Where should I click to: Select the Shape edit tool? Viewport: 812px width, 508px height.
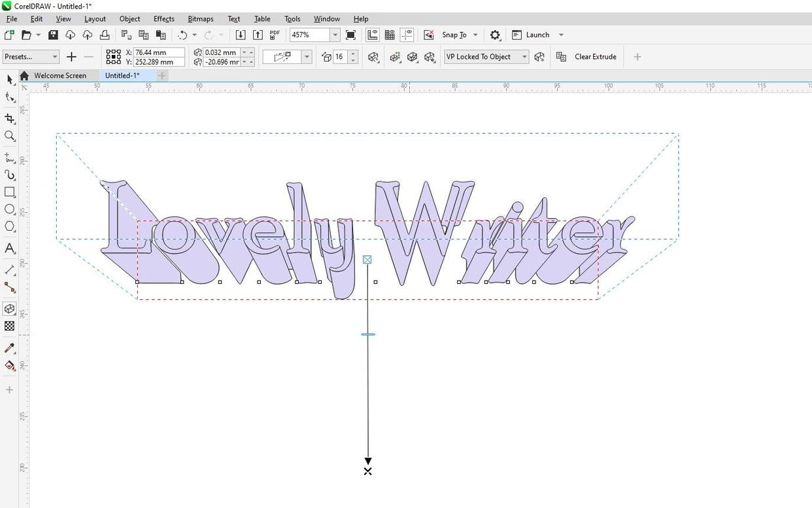[9, 97]
